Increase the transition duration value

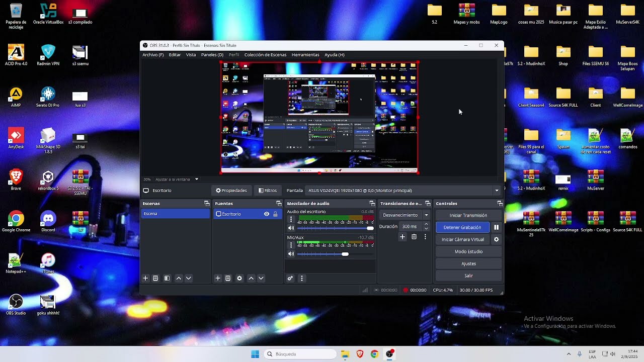point(426,224)
